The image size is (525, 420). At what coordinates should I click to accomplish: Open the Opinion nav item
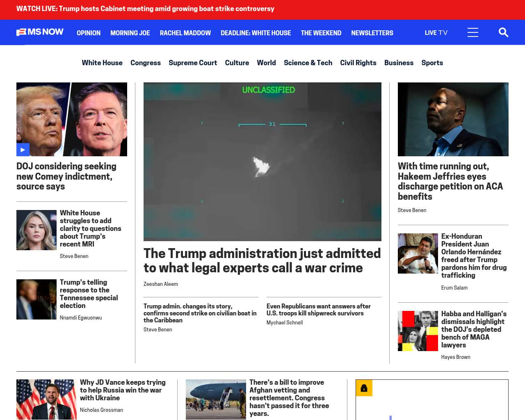pos(89,33)
